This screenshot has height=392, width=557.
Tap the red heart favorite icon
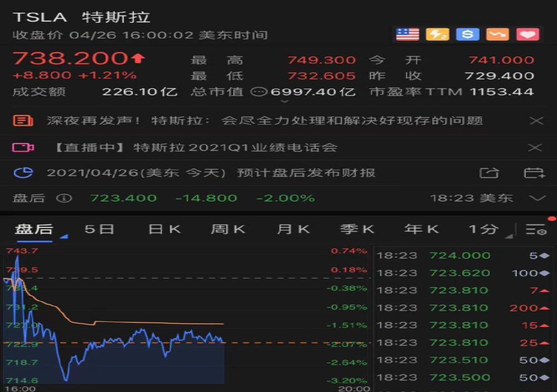[x=527, y=35]
